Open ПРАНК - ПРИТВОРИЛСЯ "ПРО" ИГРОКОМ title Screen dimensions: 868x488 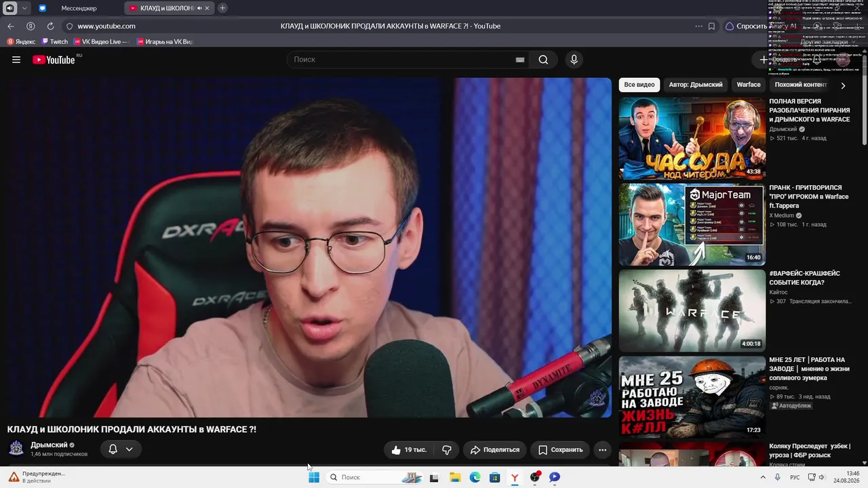tap(808, 197)
